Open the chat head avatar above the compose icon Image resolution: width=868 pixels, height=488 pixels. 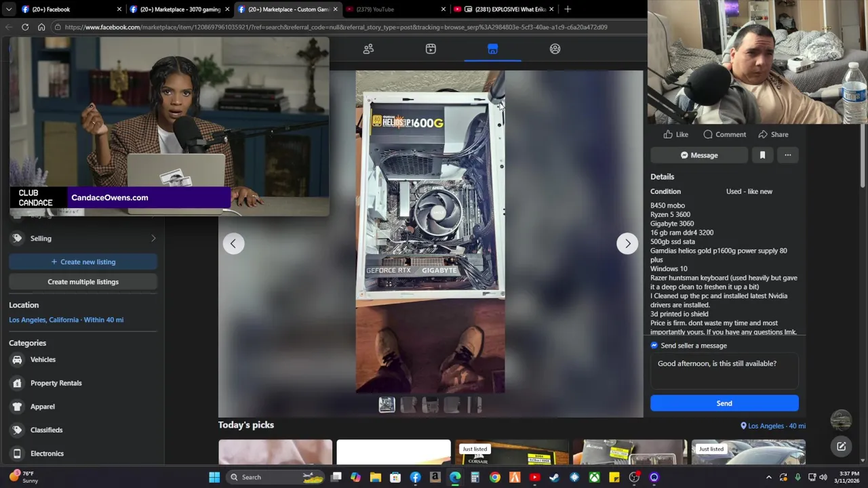point(841,420)
